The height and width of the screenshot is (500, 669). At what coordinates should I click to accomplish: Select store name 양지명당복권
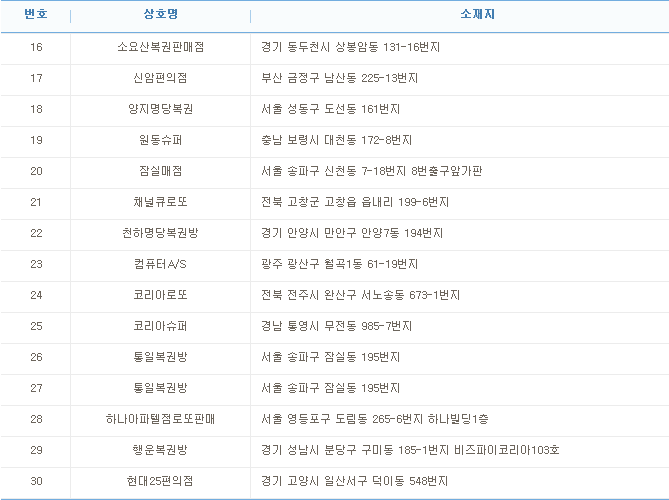coord(160,109)
